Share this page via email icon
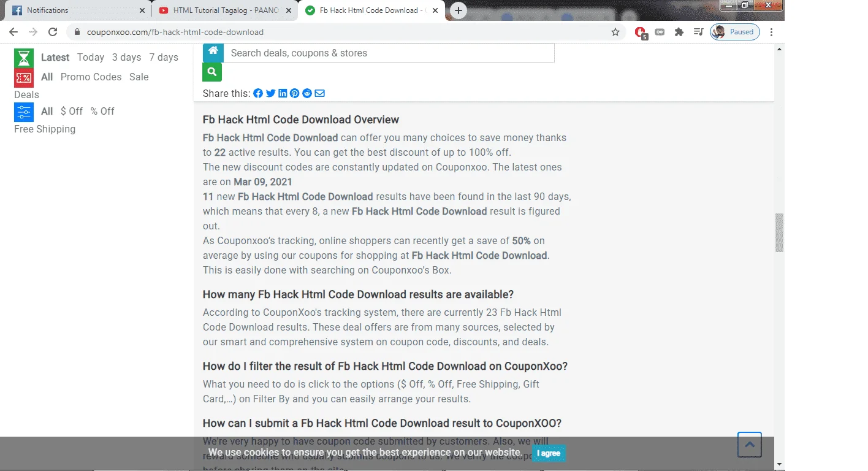 tap(319, 93)
